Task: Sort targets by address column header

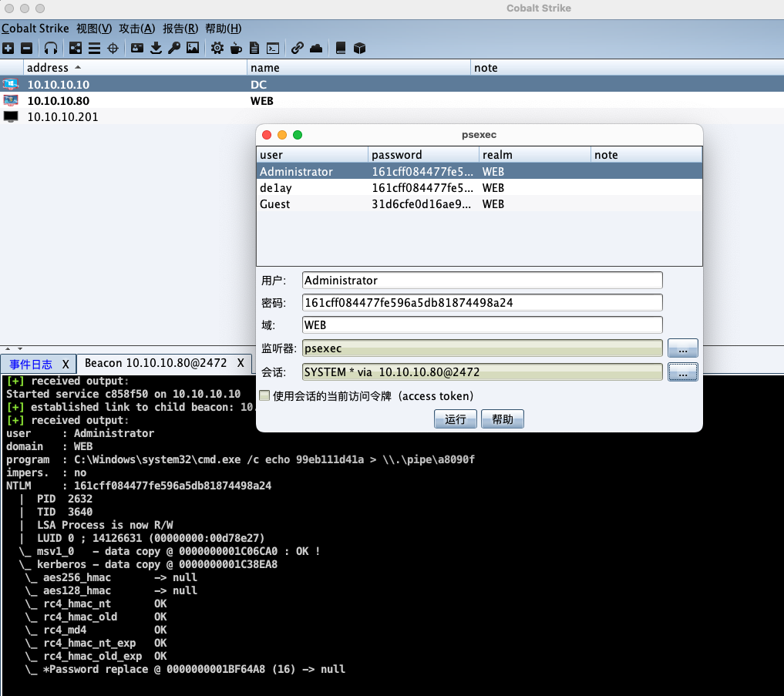Action: pyautogui.click(x=135, y=68)
